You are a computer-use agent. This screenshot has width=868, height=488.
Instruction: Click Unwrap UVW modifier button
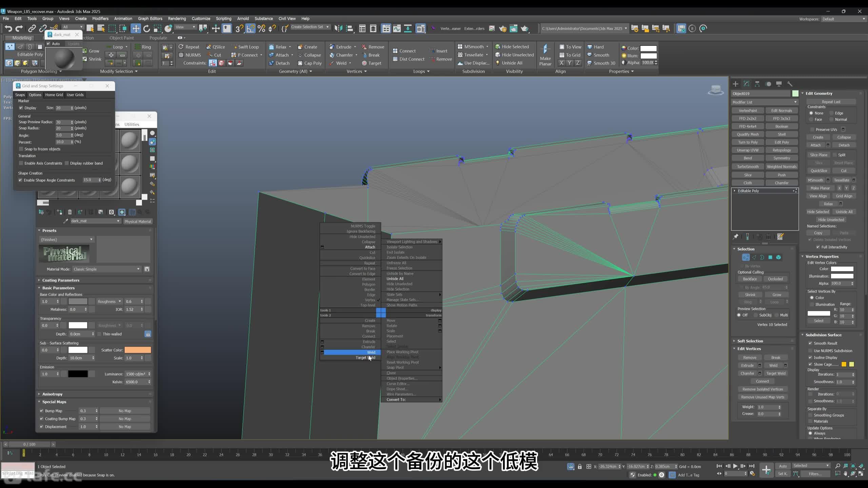[x=748, y=150]
